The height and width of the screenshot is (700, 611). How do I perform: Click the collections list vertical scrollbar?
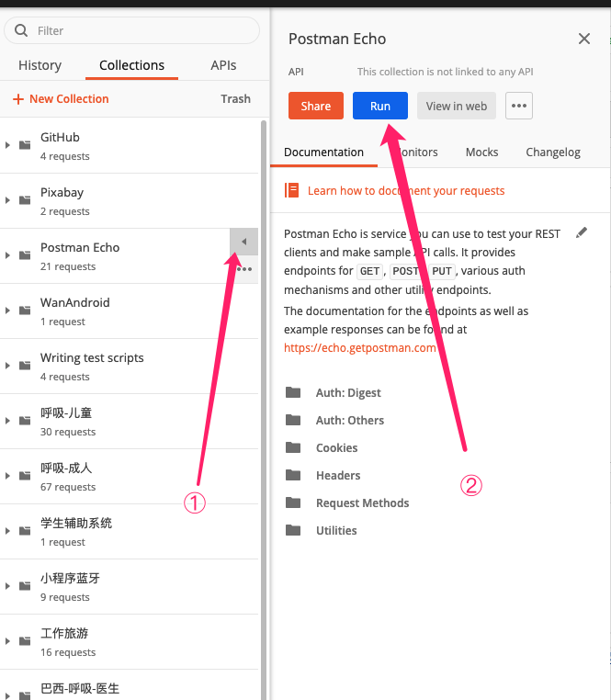click(x=264, y=410)
